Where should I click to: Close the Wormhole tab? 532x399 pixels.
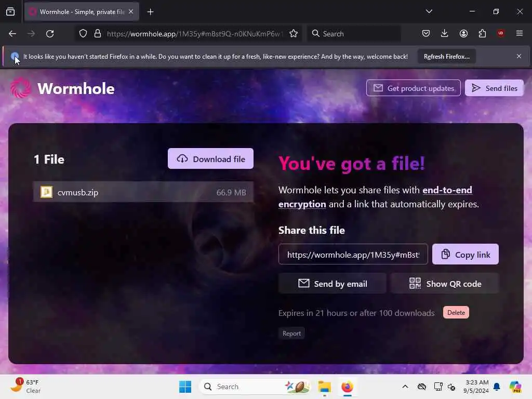pos(131,11)
